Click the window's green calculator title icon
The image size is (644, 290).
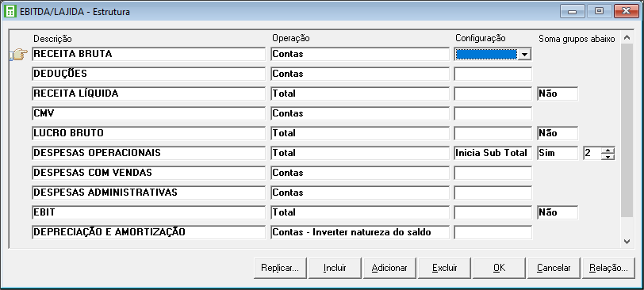[10, 11]
